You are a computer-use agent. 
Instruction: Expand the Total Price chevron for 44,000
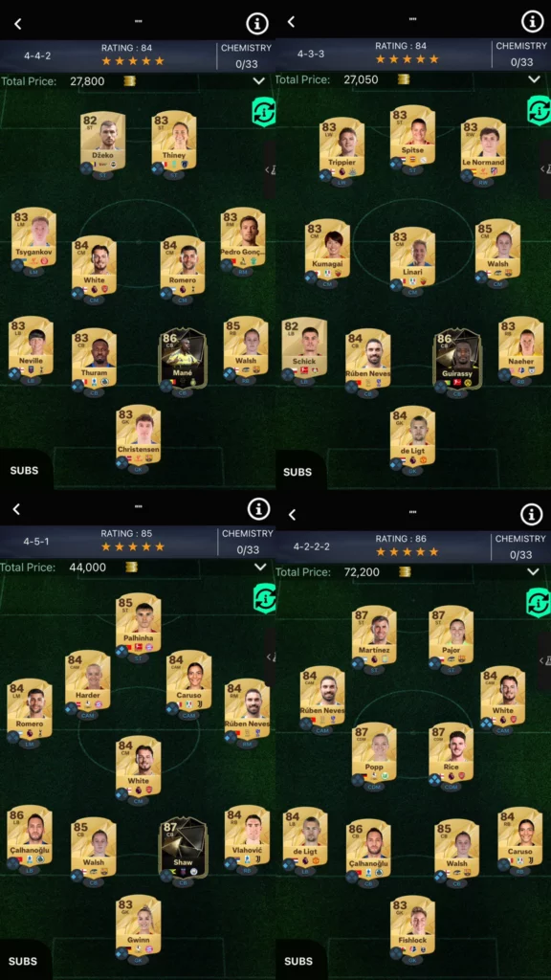[x=260, y=568]
